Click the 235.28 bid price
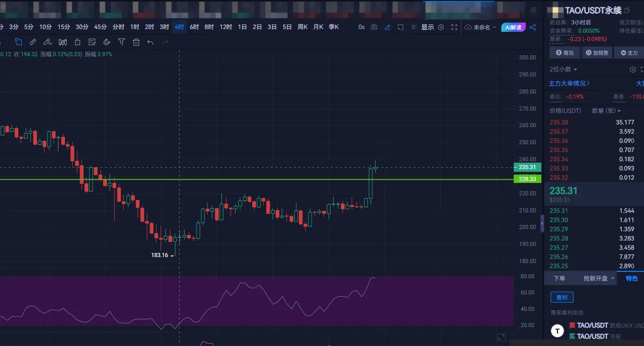Image resolution: width=644 pixels, height=346 pixels. (x=559, y=238)
